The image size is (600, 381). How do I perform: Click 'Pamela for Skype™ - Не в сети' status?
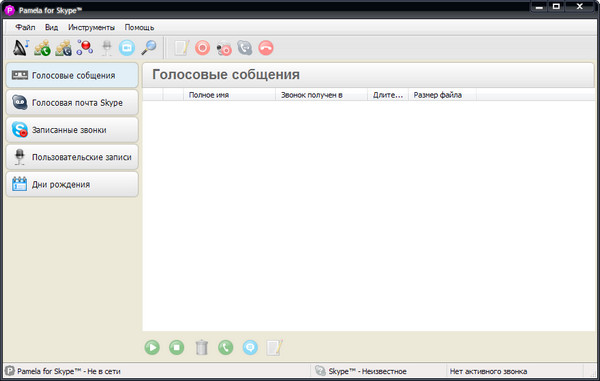click(69, 371)
